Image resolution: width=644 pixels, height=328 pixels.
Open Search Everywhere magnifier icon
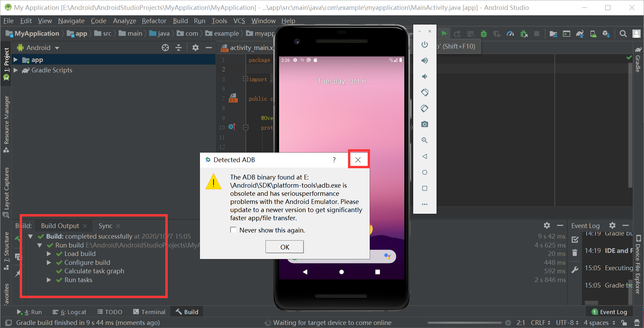[623, 34]
